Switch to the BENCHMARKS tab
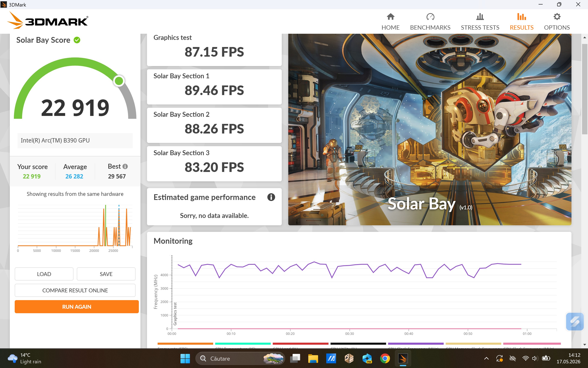The height and width of the screenshot is (368, 588). tap(430, 22)
